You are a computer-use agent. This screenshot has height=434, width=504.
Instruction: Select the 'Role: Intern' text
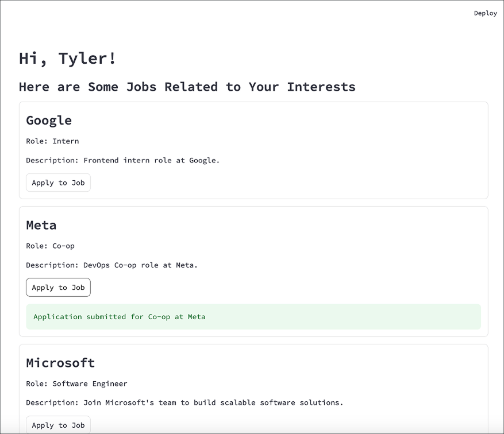click(x=52, y=141)
